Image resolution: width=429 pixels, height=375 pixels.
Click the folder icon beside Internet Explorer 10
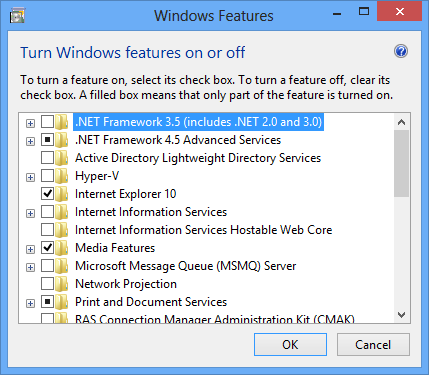62,194
